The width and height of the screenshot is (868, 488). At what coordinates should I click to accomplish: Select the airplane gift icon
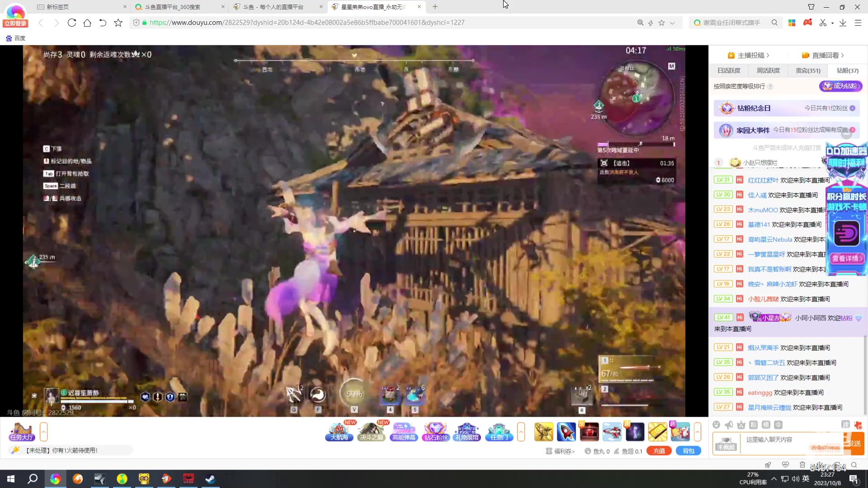pos(612,432)
